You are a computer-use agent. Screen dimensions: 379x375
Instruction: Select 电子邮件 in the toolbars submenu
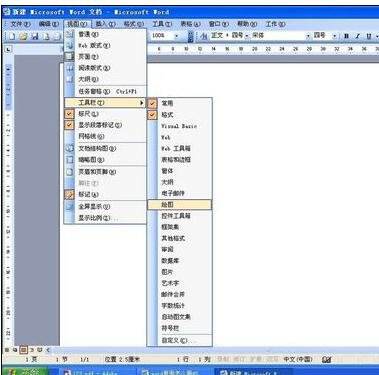tap(180, 193)
